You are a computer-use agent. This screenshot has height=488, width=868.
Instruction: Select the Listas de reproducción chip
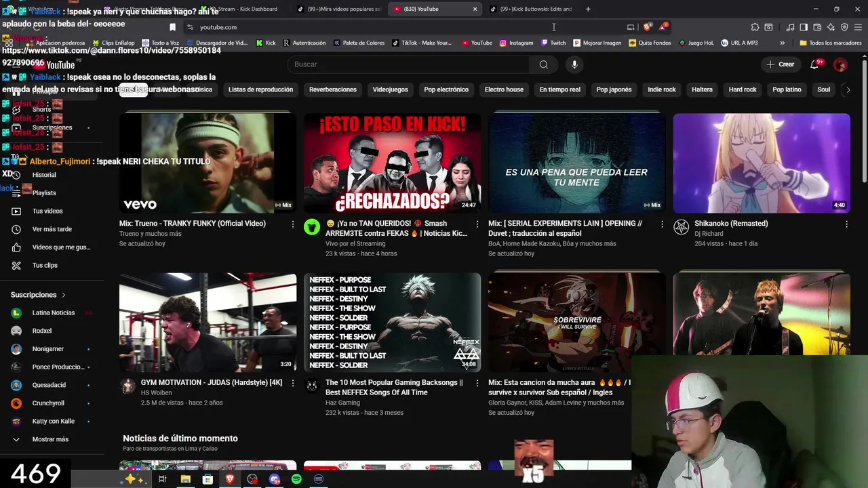[260, 89]
